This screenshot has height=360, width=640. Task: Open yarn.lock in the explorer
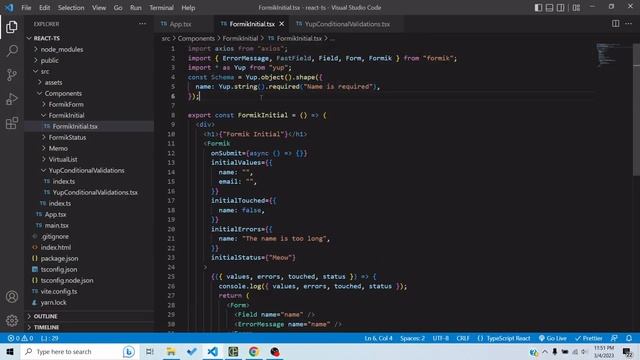[x=89, y=302]
